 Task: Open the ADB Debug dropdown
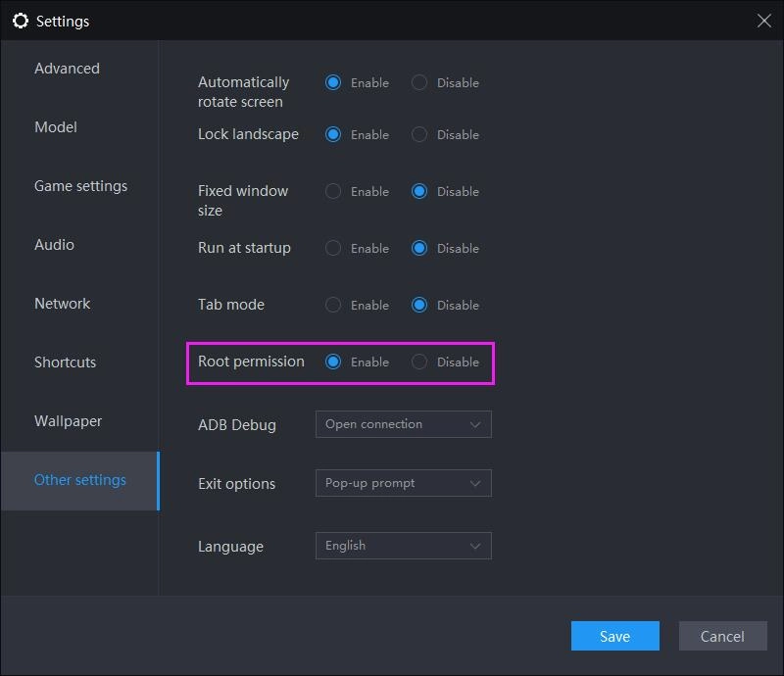tap(403, 424)
